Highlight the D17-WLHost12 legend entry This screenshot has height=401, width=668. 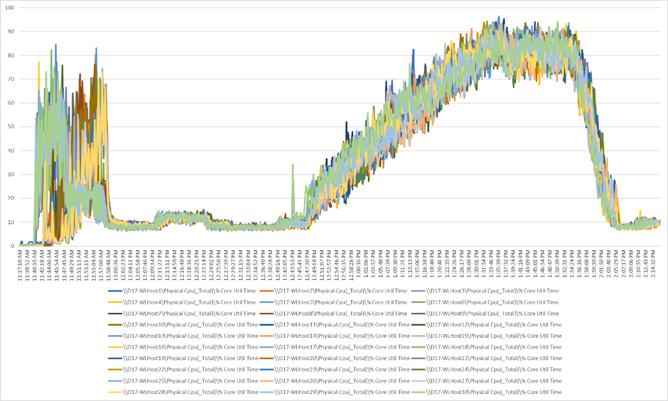[x=487, y=325]
